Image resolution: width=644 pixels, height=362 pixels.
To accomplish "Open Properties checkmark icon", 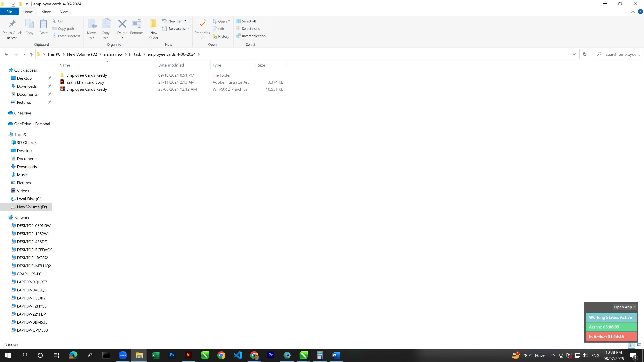I will pyautogui.click(x=202, y=24).
